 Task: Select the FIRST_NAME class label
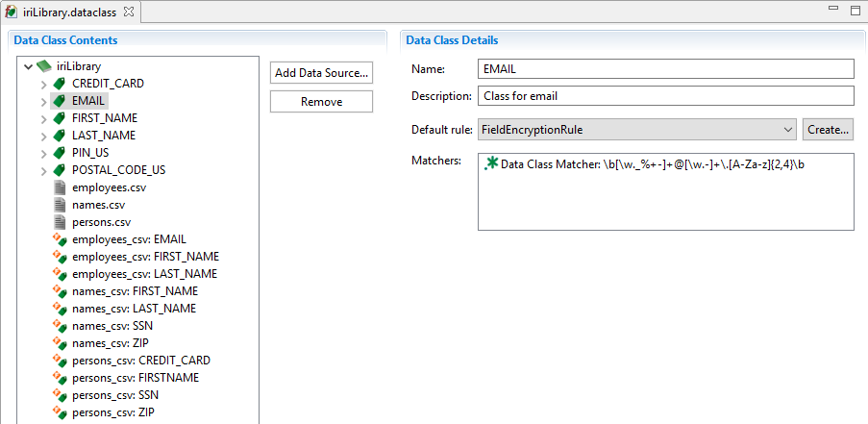coord(105,118)
